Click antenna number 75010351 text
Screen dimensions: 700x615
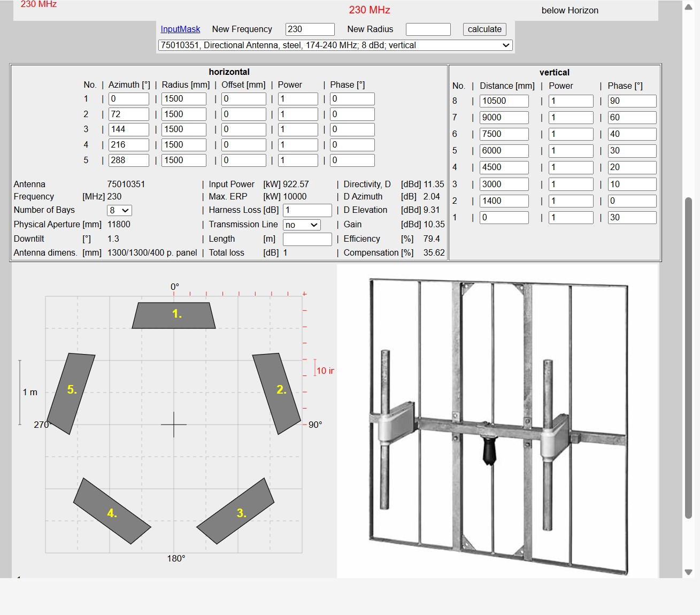[x=126, y=184]
